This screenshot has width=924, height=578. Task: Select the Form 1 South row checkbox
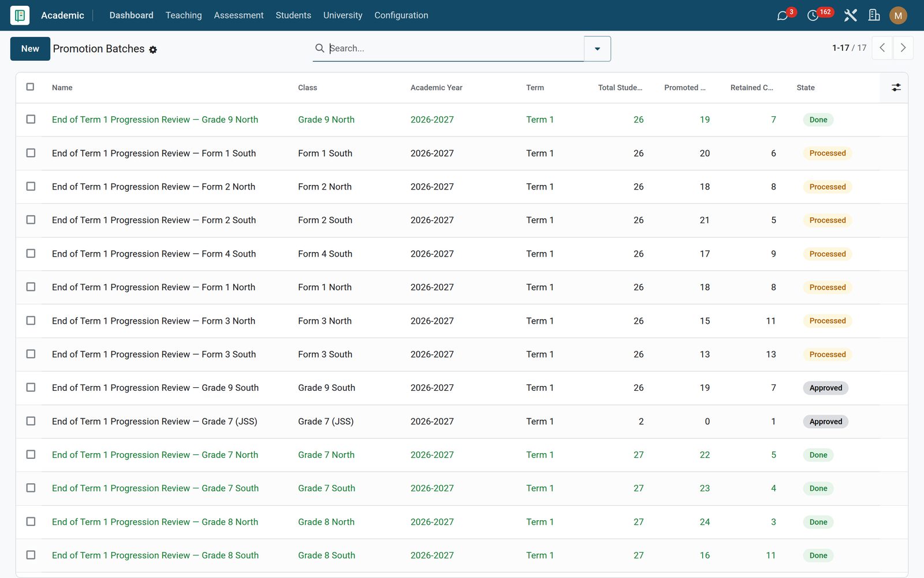[31, 153]
